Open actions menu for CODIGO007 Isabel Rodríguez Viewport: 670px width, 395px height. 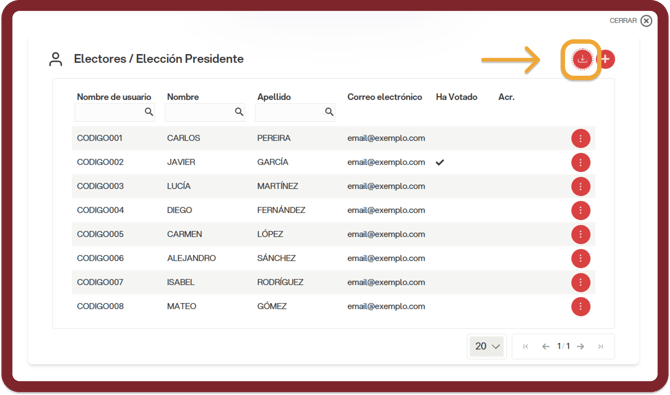click(x=581, y=283)
